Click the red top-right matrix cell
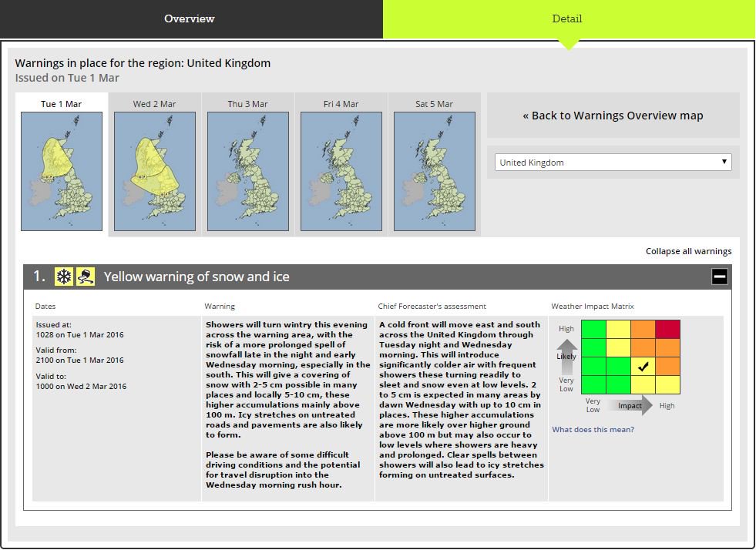Screen dimensions: 756x550 pos(668,329)
